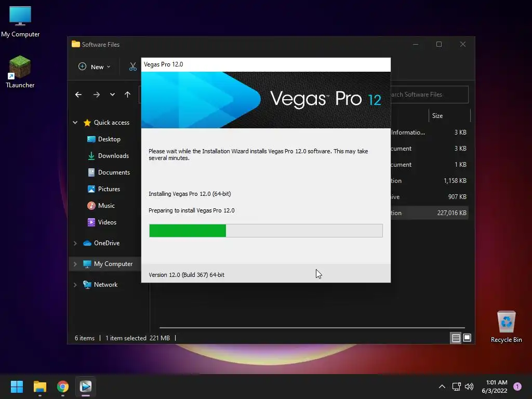Go back in Explorer navigation

tap(78, 95)
